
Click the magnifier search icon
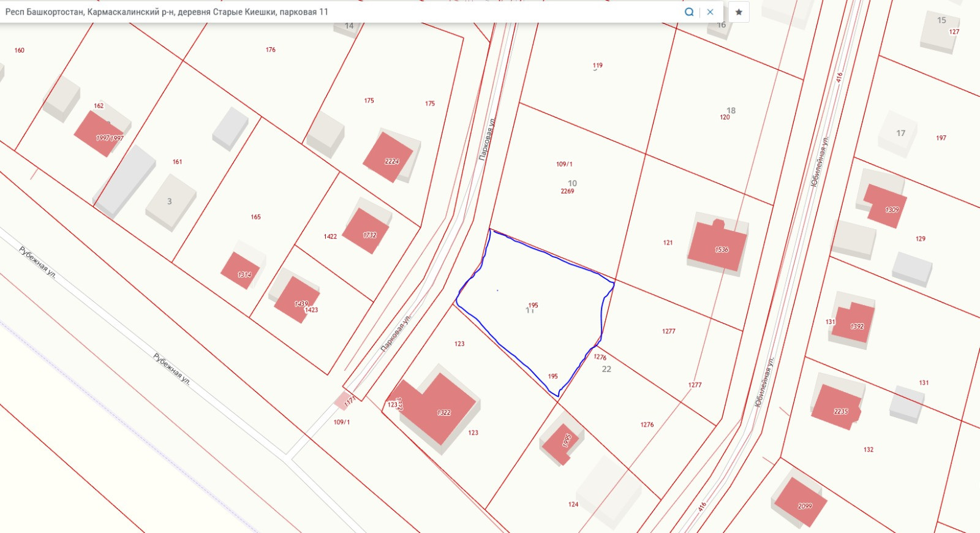pos(689,12)
